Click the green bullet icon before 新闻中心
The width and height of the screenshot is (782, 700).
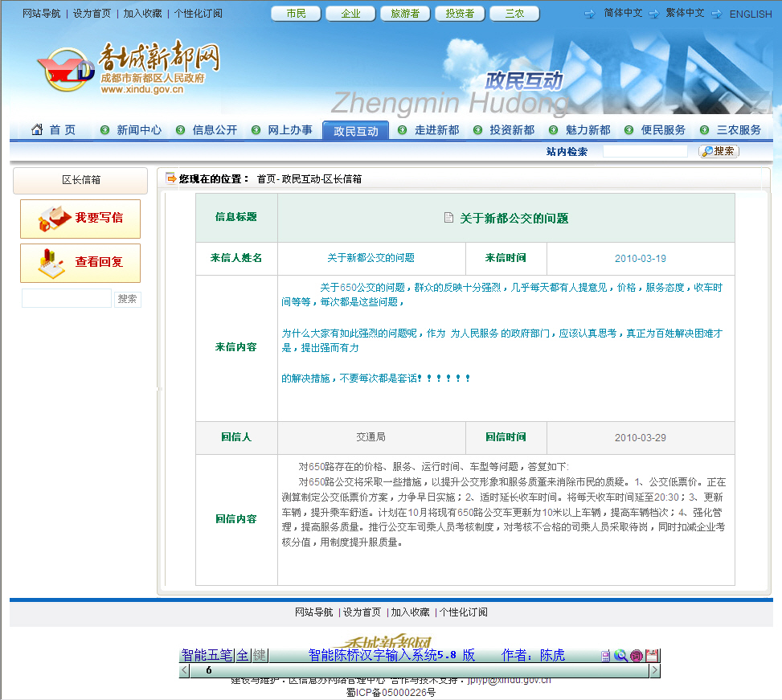coord(104,130)
